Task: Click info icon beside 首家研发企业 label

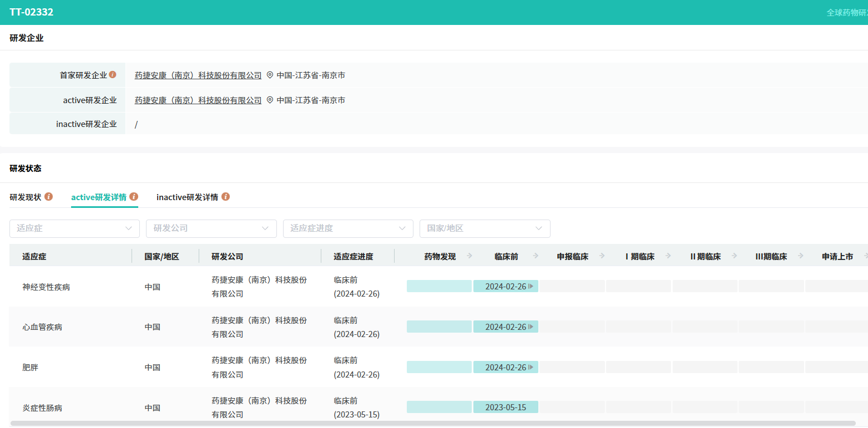Action: pyautogui.click(x=113, y=75)
